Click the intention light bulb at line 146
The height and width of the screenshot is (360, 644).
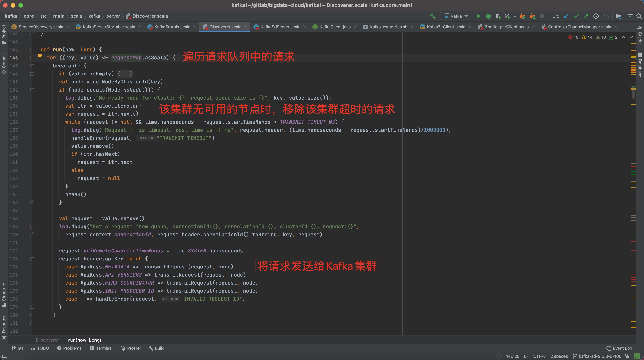[40, 56]
